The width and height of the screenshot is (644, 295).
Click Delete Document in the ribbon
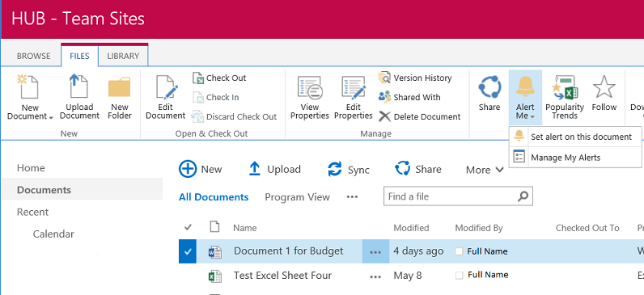(419, 116)
